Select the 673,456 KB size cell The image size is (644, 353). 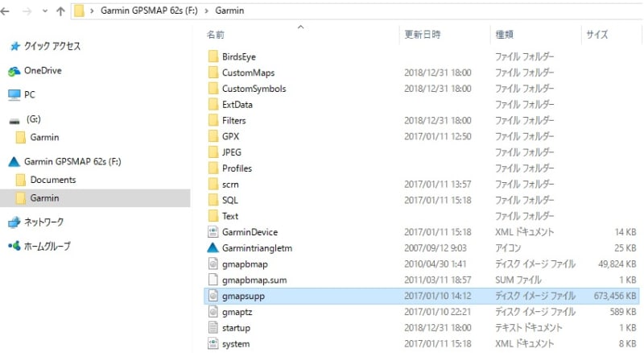(615, 296)
